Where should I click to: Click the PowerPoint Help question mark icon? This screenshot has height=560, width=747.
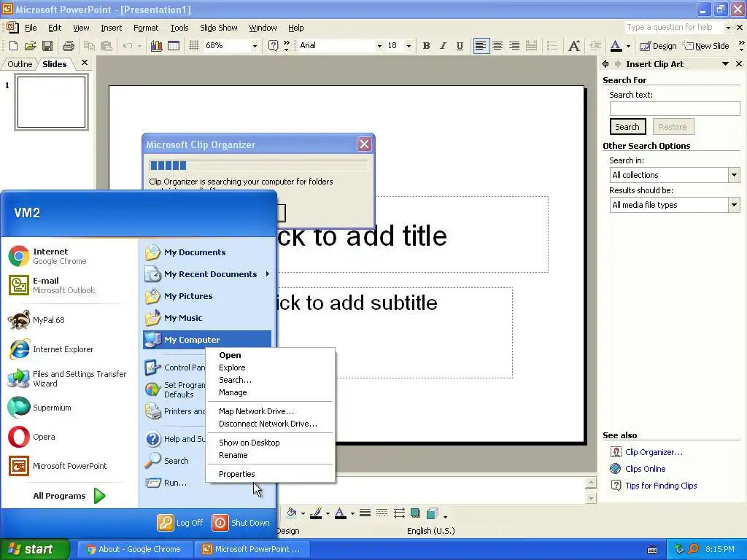pos(273,46)
